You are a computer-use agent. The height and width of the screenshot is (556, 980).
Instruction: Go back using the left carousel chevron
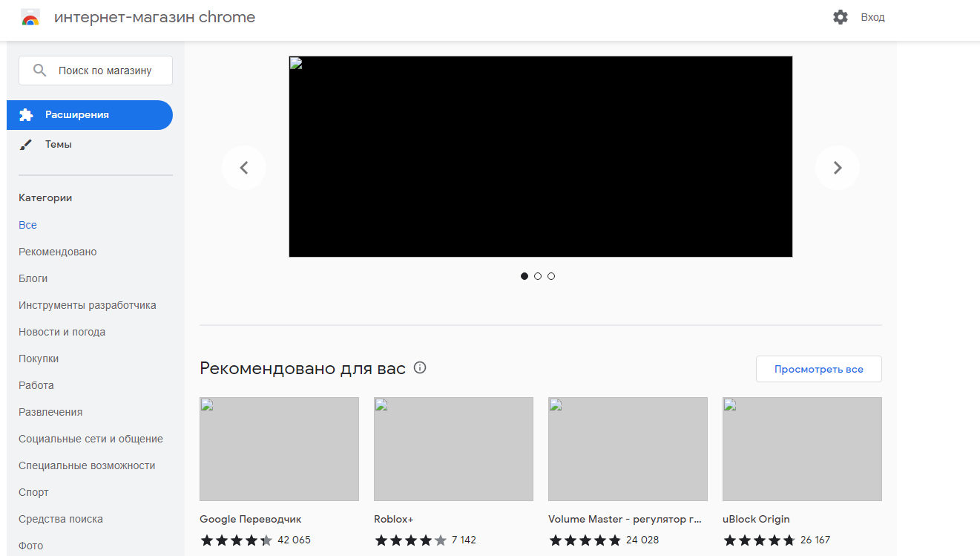click(x=244, y=167)
